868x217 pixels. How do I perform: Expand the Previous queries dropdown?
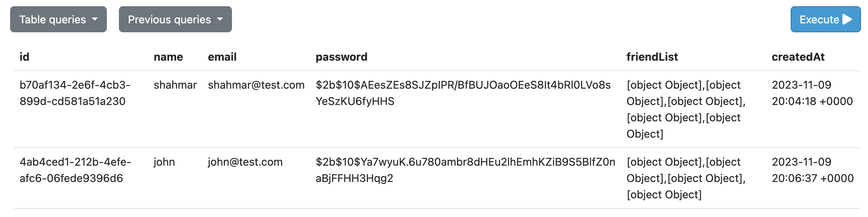(x=175, y=19)
